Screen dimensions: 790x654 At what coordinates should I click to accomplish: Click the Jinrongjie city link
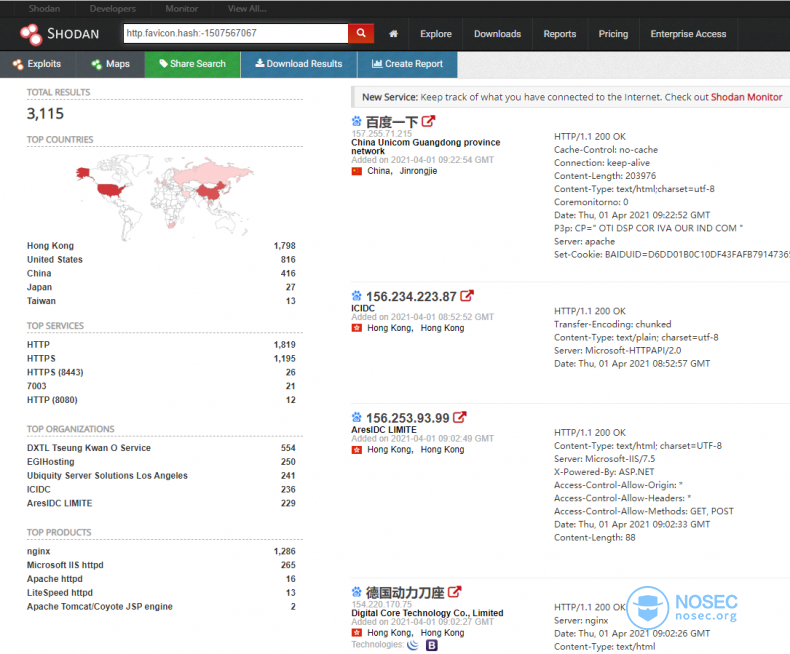[x=418, y=171]
